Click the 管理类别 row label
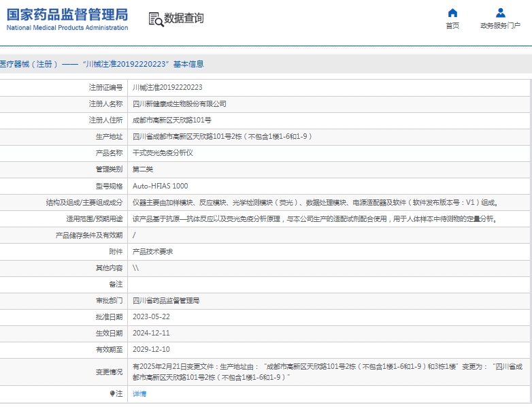This screenshot has height=407, width=532. (109, 169)
